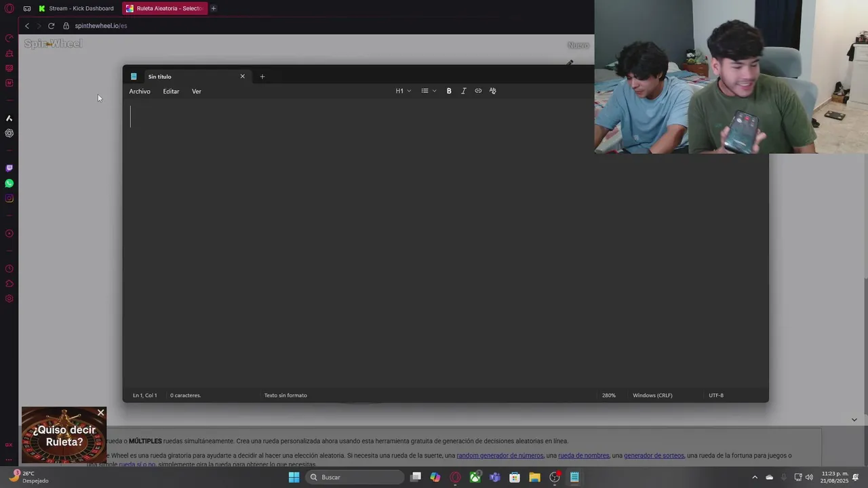Viewport: 868px width, 488px height.
Task: Click the 280% zoom level
Action: (609, 395)
